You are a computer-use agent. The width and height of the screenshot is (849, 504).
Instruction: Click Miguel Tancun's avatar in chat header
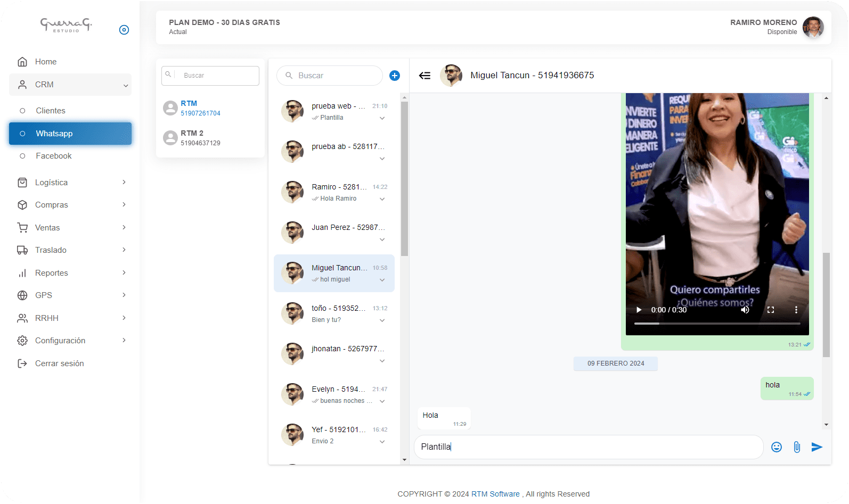(x=451, y=76)
